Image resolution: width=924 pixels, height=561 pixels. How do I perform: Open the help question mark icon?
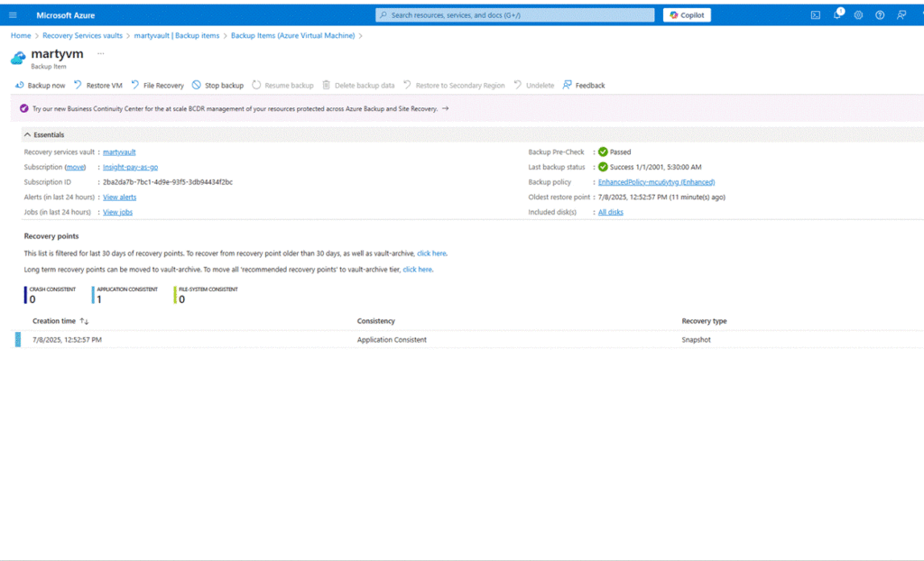point(880,15)
